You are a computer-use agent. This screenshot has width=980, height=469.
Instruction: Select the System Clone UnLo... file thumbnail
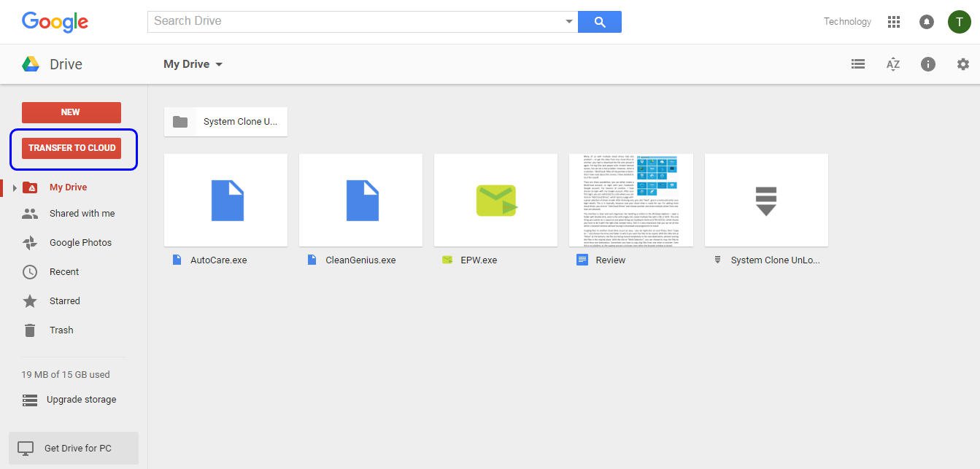click(766, 200)
